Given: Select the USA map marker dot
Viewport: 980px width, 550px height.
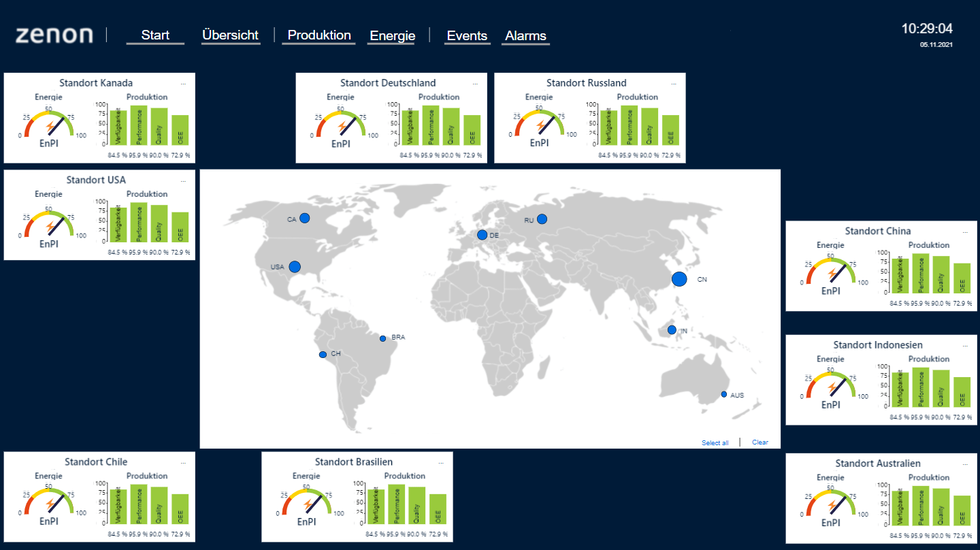Looking at the screenshot, I should pos(295,267).
